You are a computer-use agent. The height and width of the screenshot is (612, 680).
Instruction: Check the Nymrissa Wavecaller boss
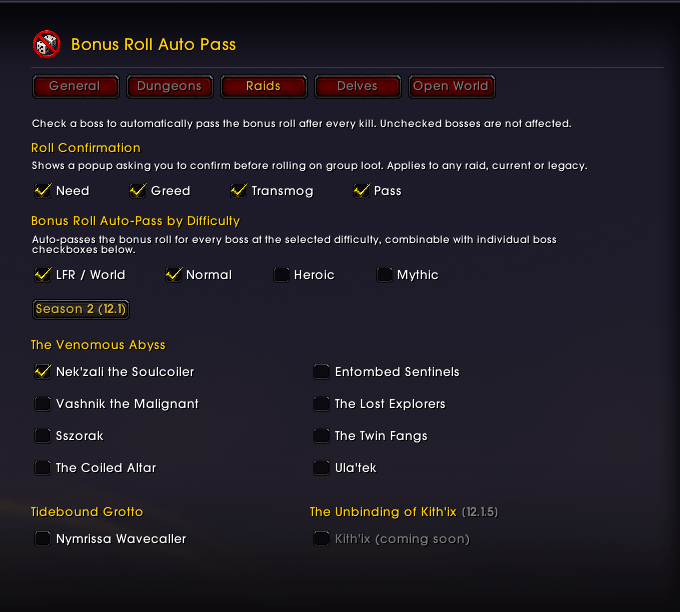tap(42, 539)
